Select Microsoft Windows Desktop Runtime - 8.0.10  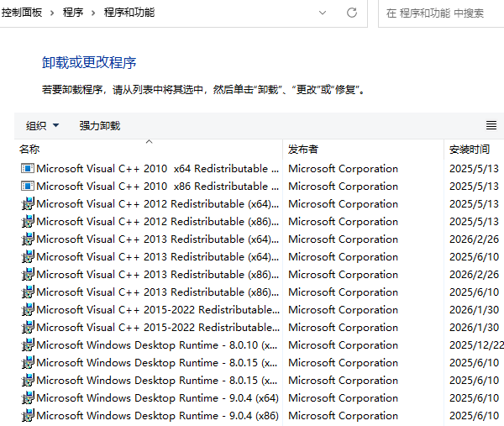[x=157, y=345]
